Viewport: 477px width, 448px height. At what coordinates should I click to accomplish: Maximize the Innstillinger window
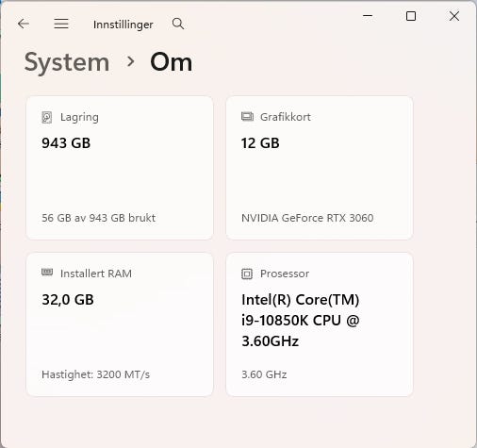coord(411,16)
